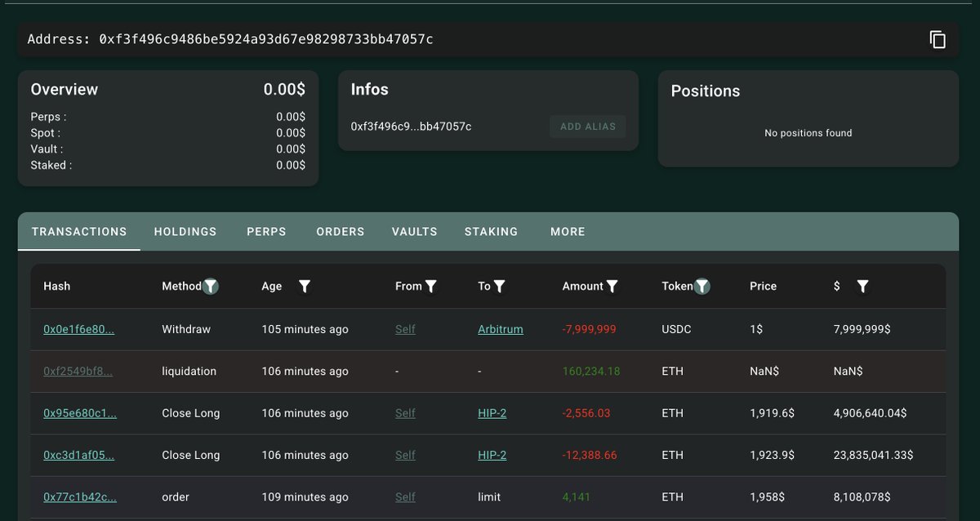Click the Hash column header
The image size is (980, 521).
coord(56,286)
